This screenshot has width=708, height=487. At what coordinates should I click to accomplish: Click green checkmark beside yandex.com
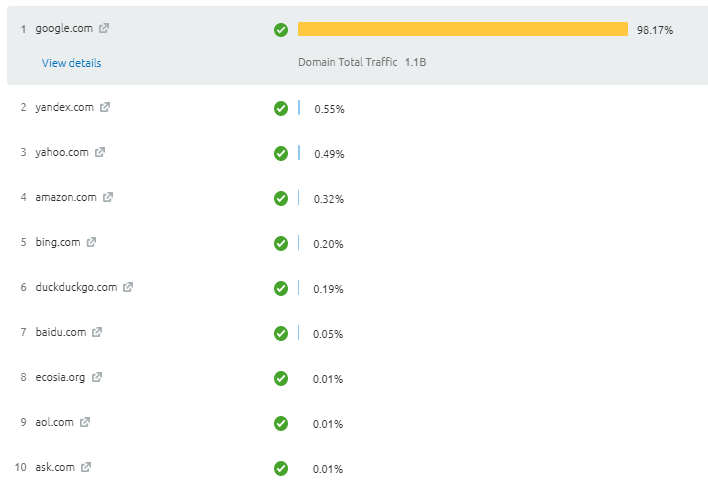coord(281,108)
